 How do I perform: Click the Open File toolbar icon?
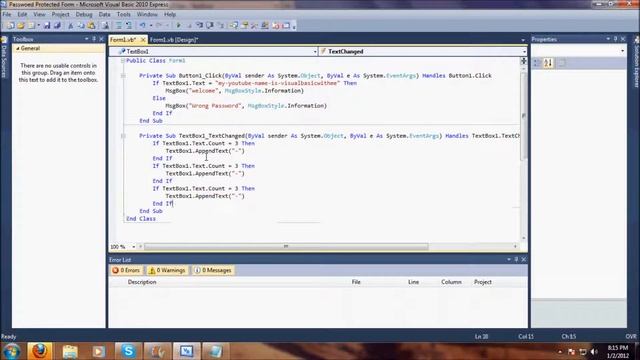[21, 26]
